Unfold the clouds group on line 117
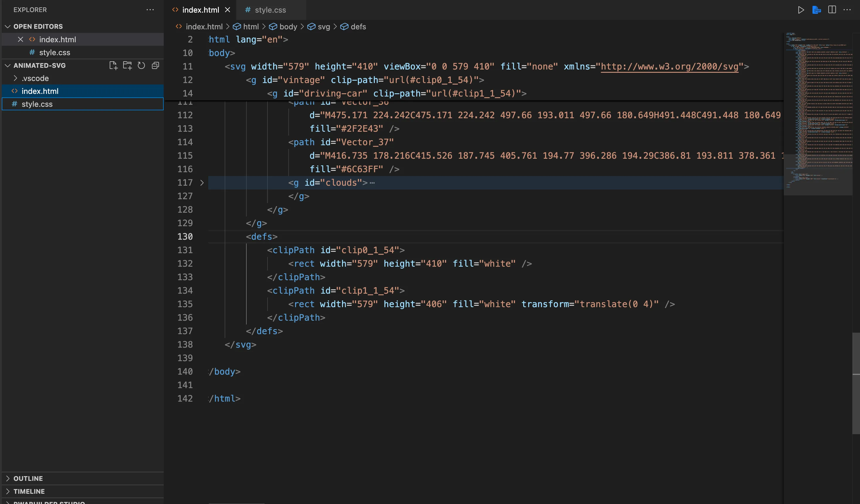 (x=202, y=183)
